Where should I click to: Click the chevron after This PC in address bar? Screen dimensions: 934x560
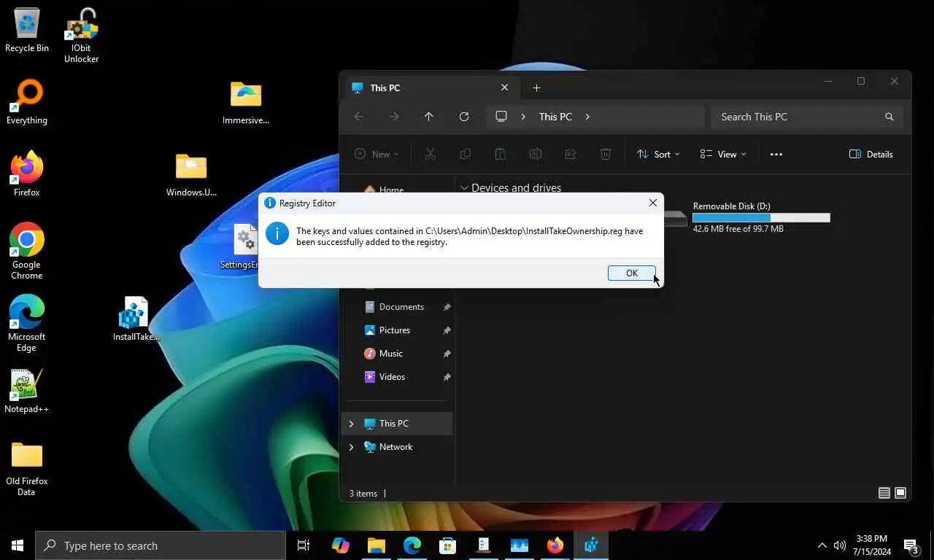(587, 117)
